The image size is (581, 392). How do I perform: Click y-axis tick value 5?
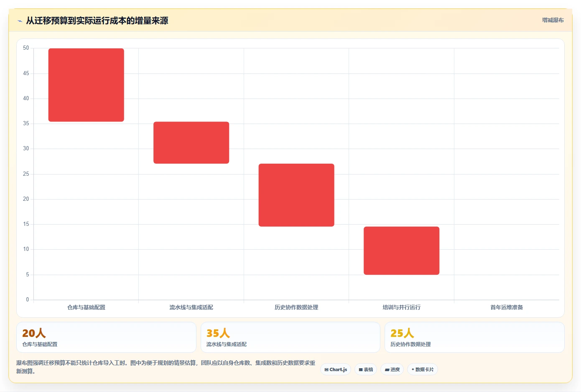click(28, 275)
